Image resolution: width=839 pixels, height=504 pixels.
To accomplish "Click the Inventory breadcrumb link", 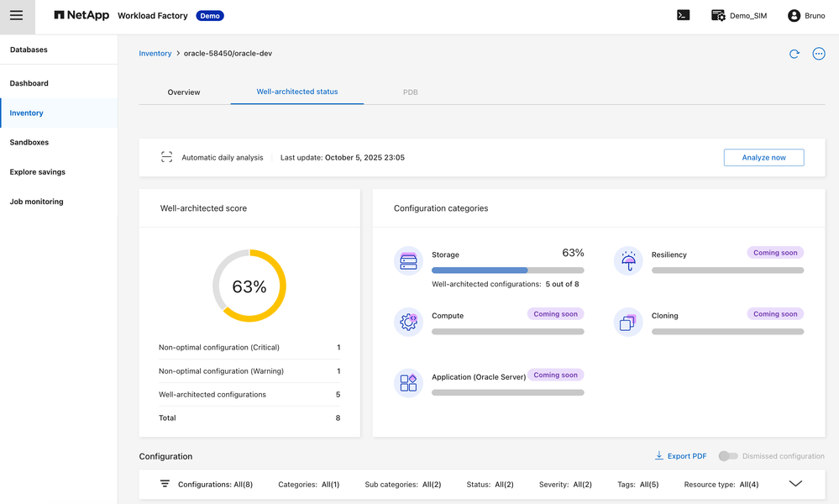I will [155, 54].
